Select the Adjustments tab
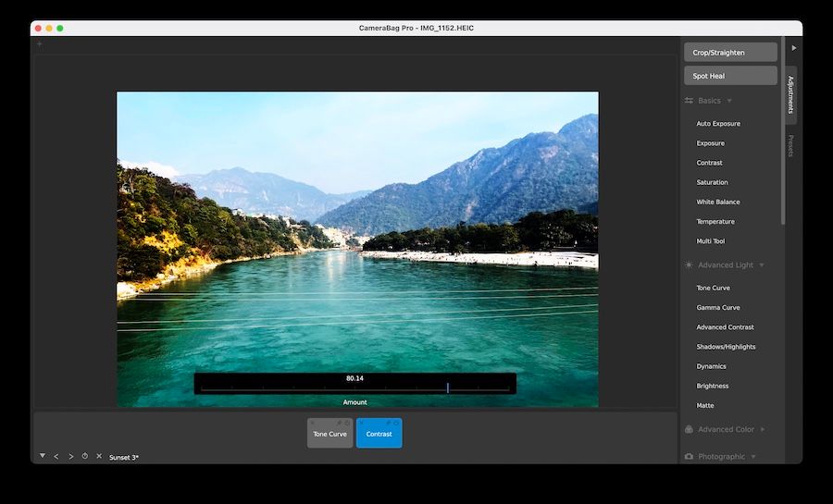The height and width of the screenshot is (504, 833). (790, 94)
